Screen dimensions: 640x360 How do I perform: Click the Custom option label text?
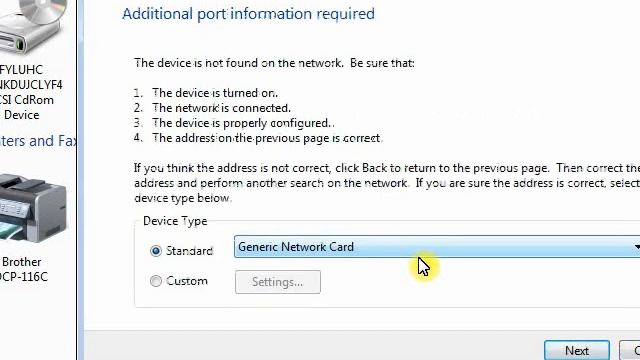point(187,281)
